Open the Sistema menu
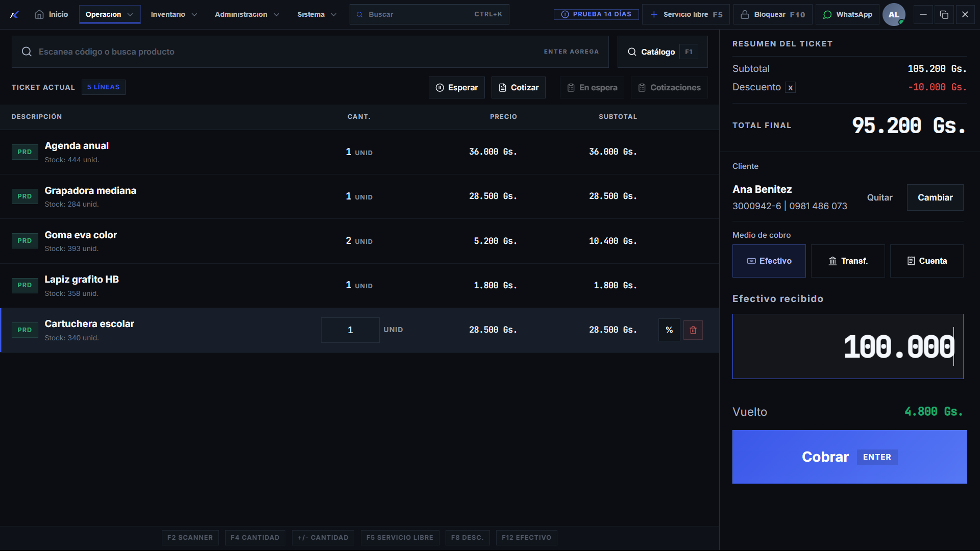 pyautogui.click(x=317, y=14)
